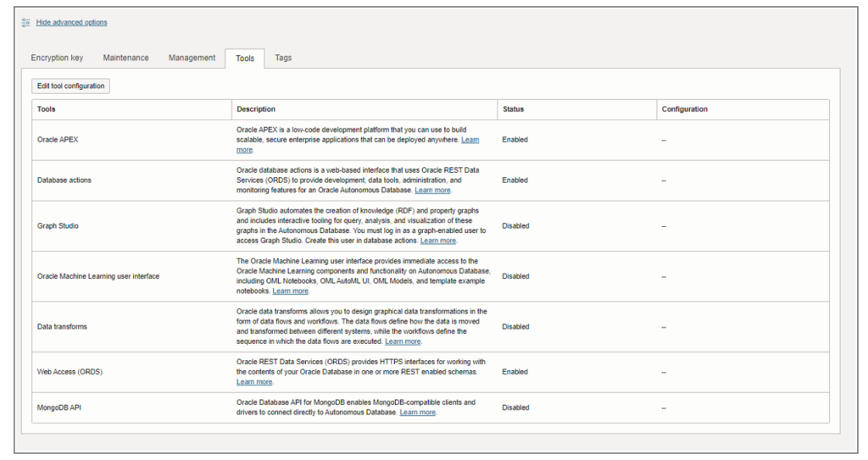Go to the Tags tab
This screenshot has height=460, width=868.
(283, 58)
